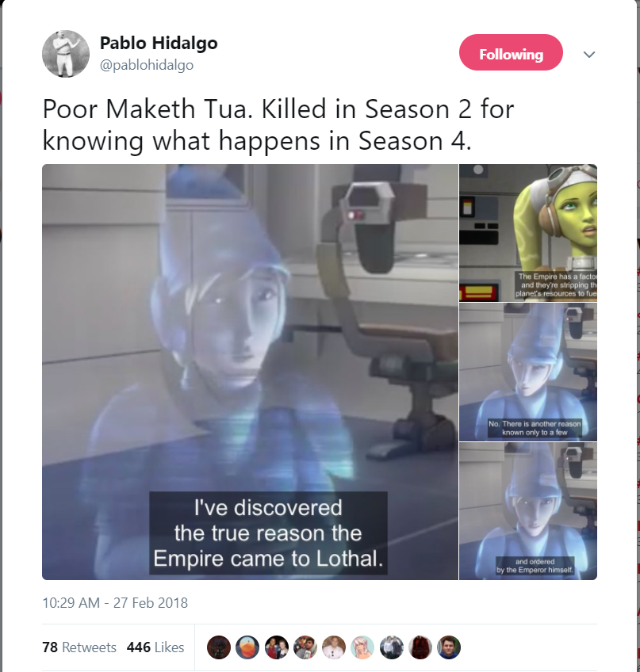Open the 'another reason' hologram thumbnail
The width and height of the screenshot is (640, 672).
point(528,372)
